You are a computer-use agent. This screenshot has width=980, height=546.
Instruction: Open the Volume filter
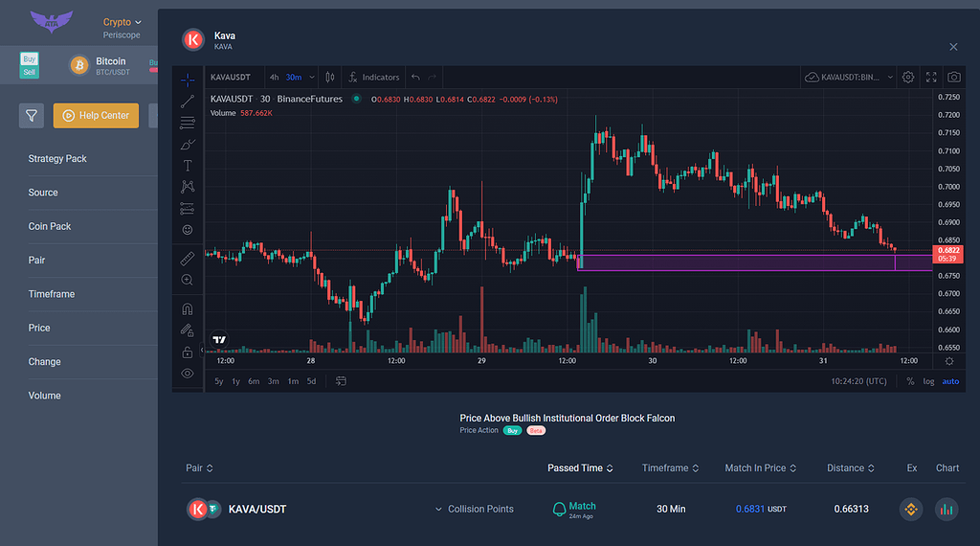point(44,396)
